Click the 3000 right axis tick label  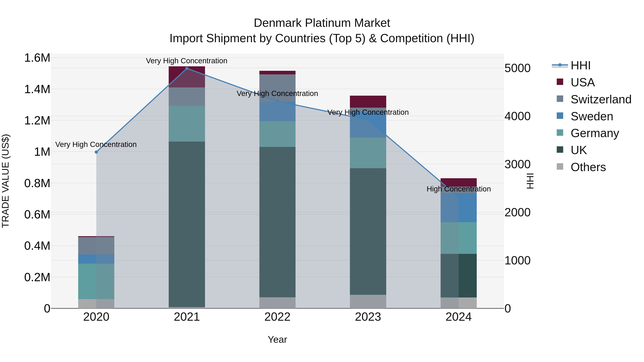(518, 164)
